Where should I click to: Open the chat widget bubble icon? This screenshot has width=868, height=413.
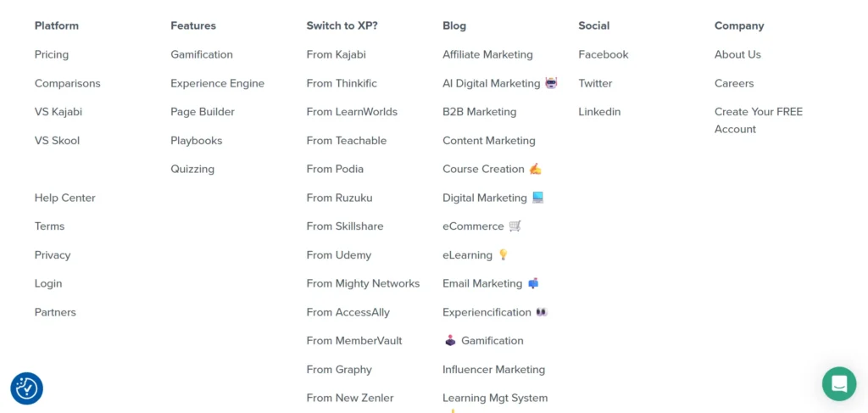pyautogui.click(x=839, y=383)
